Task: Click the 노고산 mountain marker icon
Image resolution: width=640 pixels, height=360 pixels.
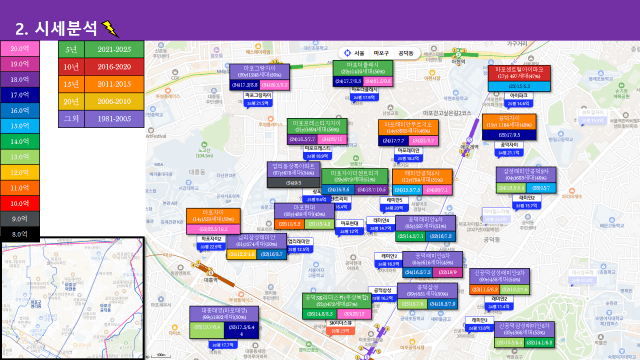Action: click(x=204, y=144)
